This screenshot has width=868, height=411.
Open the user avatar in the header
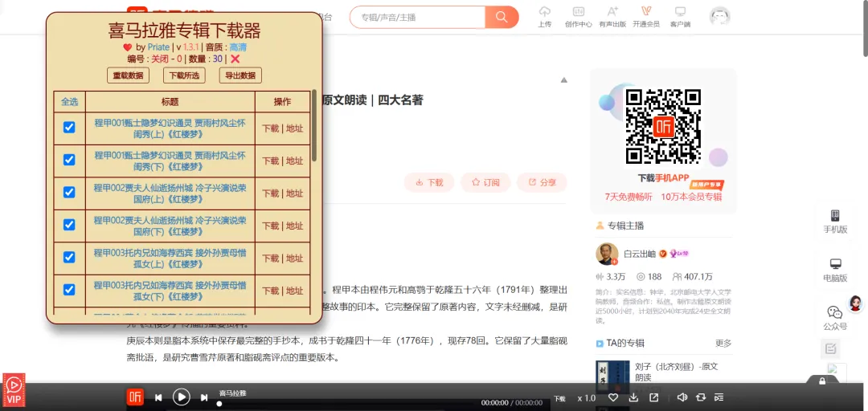pyautogui.click(x=719, y=17)
